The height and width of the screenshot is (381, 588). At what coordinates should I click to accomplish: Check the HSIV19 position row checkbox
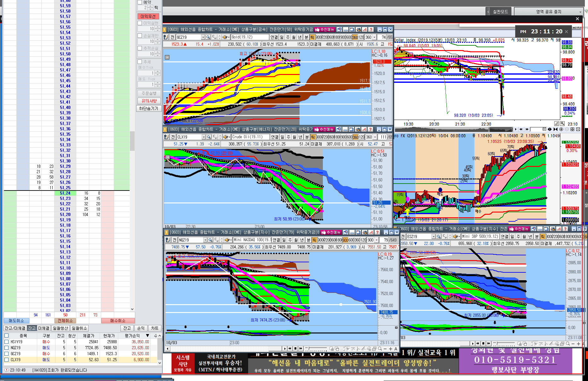6,342
